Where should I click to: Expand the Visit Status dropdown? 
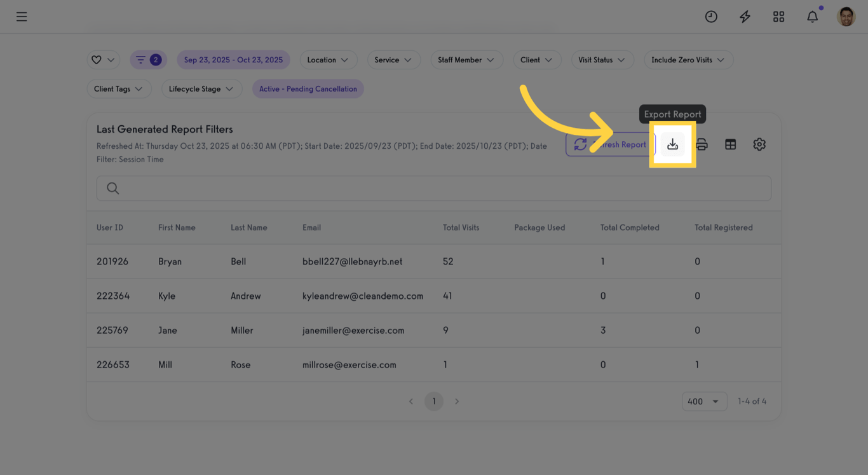602,59
